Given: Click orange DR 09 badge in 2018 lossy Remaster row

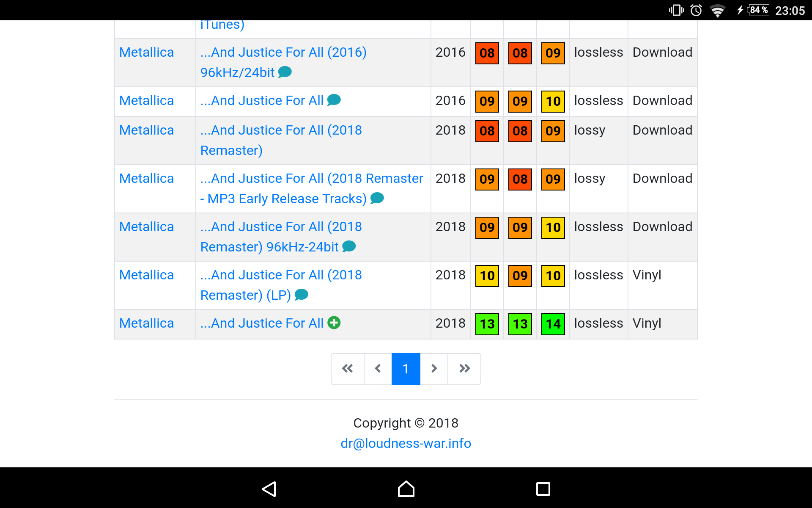Looking at the screenshot, I should pos(553,131).
